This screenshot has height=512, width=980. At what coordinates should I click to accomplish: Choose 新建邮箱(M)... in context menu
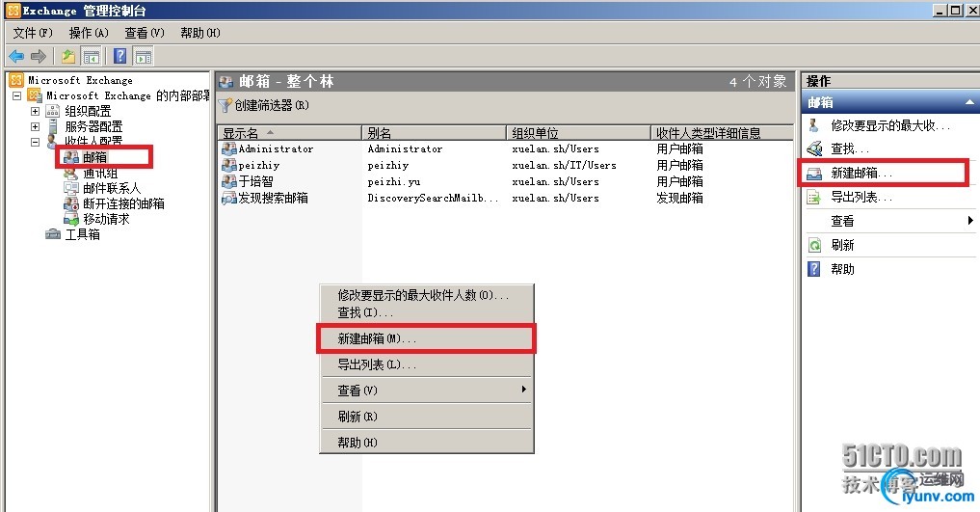pos(427,338)
